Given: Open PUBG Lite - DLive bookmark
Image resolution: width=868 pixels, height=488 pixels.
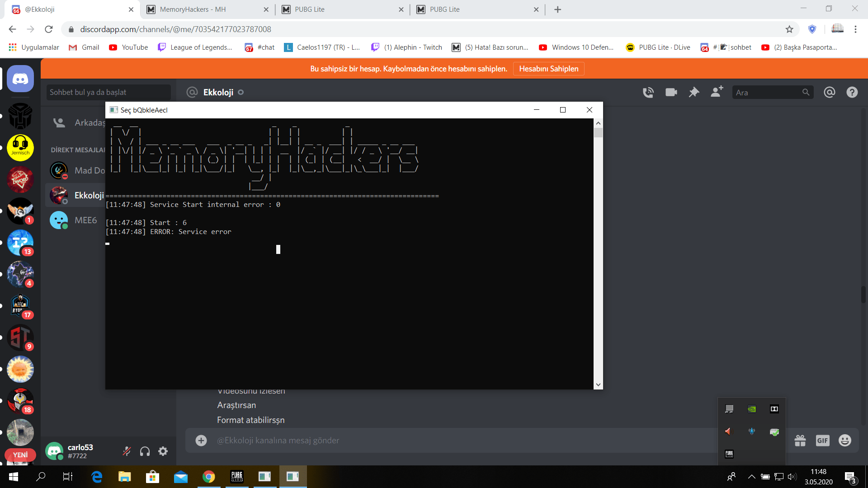Looking at the screenshot, I should (658, 47).
